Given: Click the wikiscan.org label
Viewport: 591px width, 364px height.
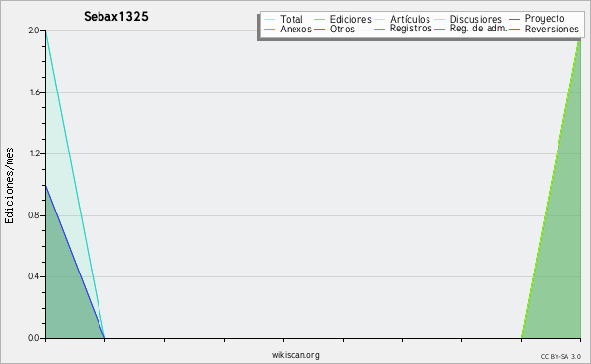Looking at the screenshot, I should (295, 355).
